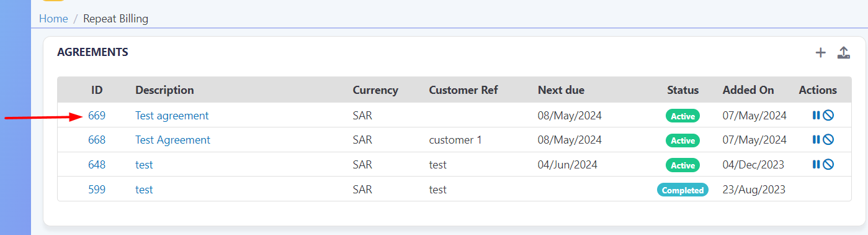The width and height of the screenshot is (868, 235).
Task: Click the Next due column header
Action: pos(561,90)
